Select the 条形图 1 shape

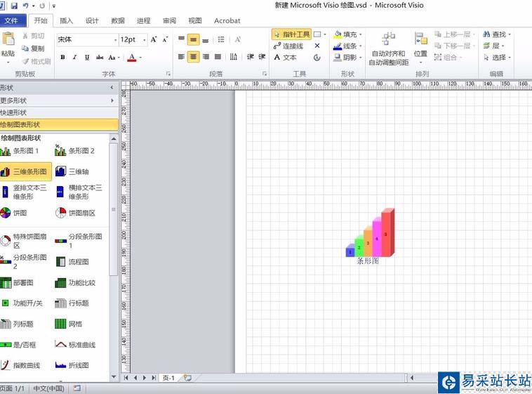coord(20,151)
